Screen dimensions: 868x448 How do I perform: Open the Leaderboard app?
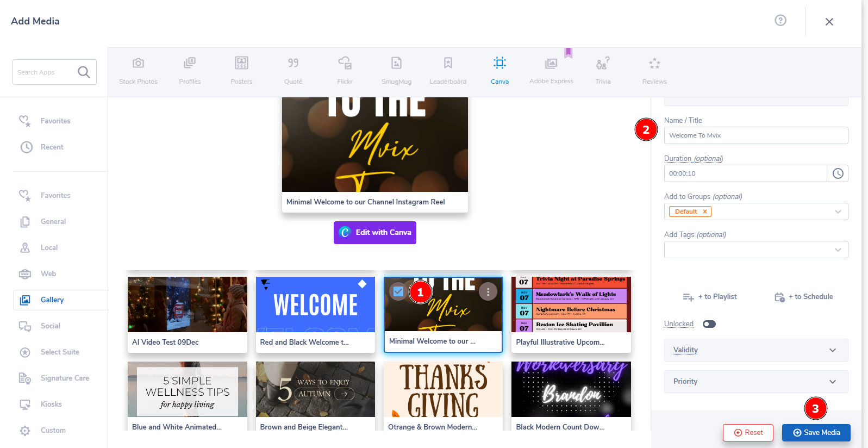click(x=448, y=71)
